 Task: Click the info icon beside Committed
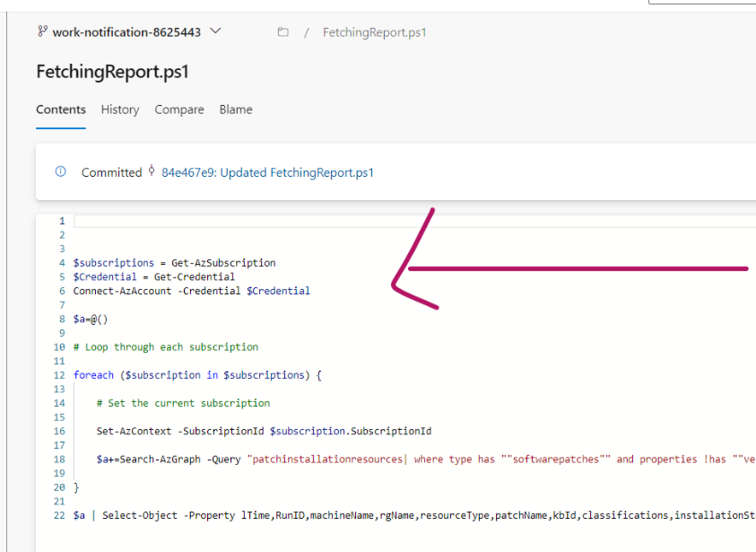tap(60, 171)
